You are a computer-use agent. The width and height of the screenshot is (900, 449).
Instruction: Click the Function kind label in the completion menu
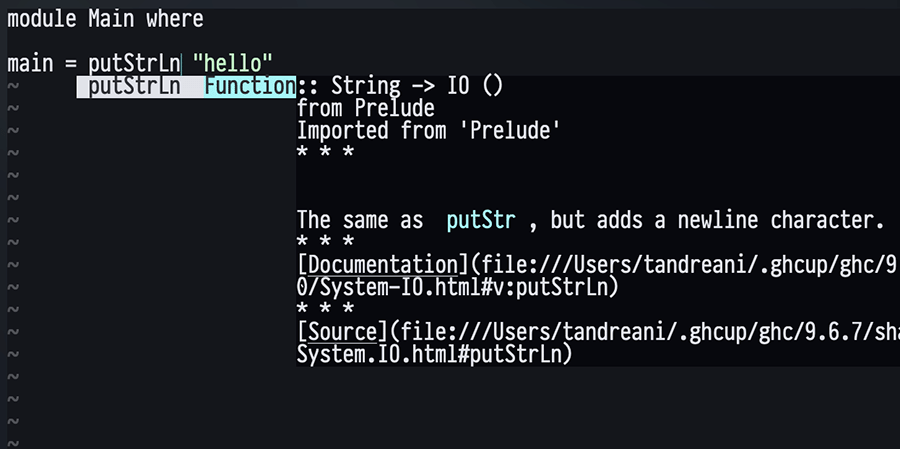click(x=249, y=87)
